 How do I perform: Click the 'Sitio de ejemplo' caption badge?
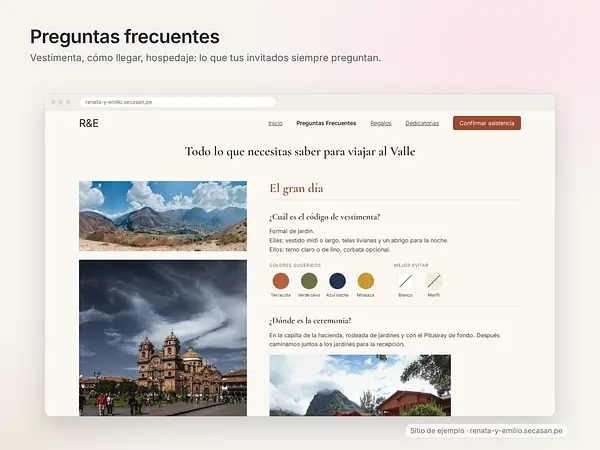(486, 431)
